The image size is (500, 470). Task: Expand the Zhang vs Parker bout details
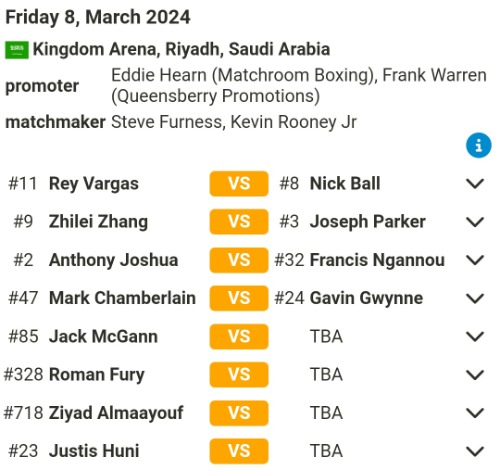pos(475,222)
